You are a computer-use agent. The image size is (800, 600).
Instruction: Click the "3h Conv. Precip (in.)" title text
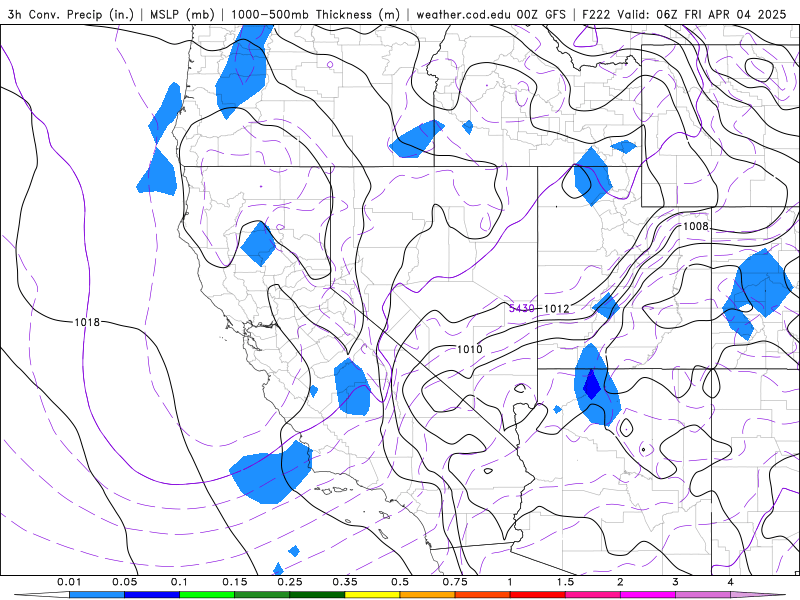coord(70,14)
